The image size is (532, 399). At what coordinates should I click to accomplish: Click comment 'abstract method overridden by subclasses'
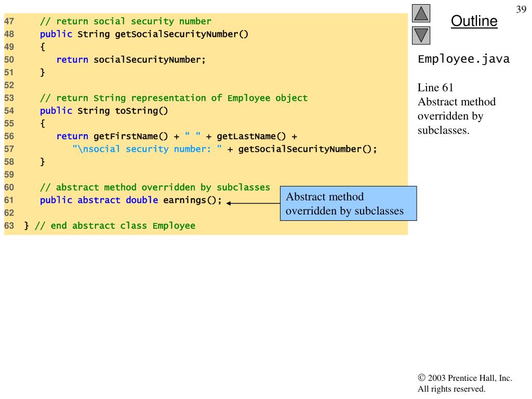click(x=155, y=187)
